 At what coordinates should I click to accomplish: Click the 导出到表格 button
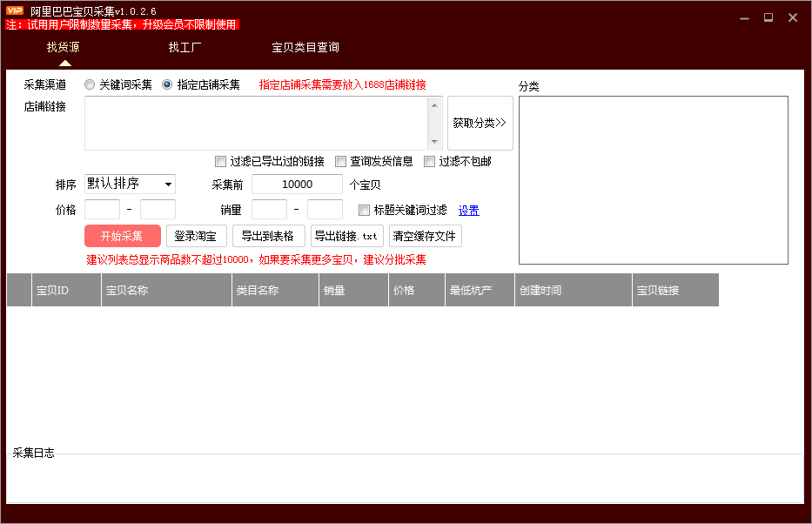[x=269, y=236]
